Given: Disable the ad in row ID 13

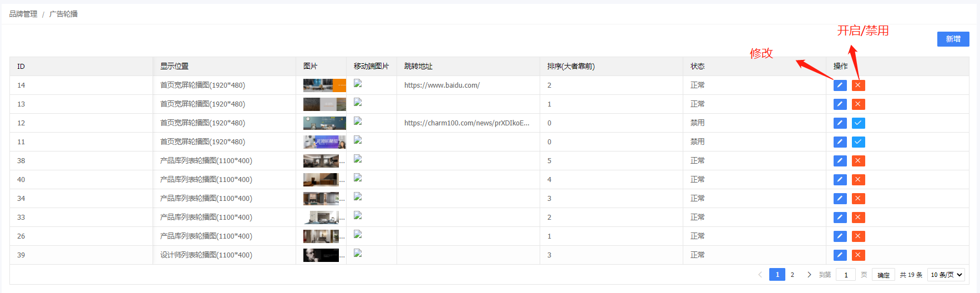Looking at the screenshot, I should point(858,104).
